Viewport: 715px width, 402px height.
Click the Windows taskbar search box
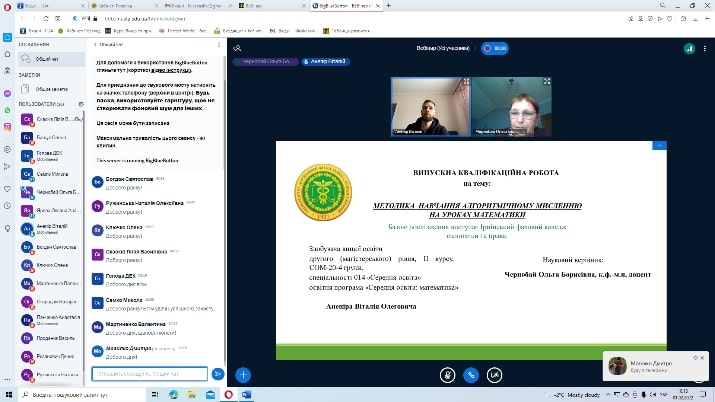point(82,395)
